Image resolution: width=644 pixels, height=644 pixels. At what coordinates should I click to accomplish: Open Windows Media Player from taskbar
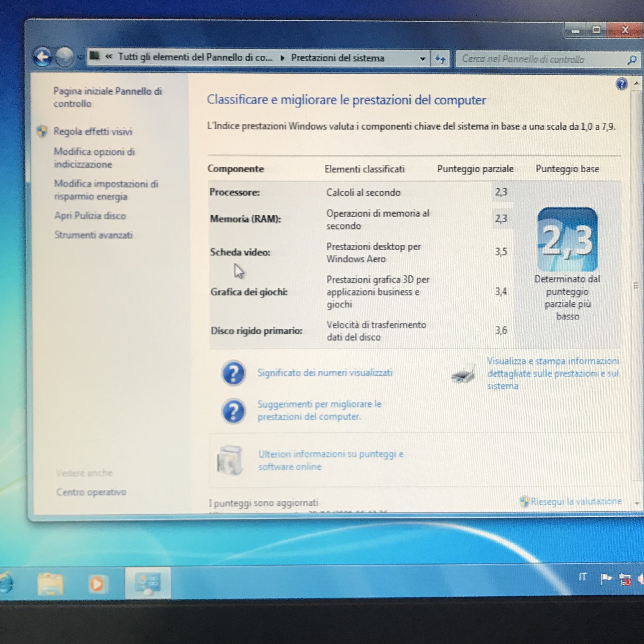pos(97,584)
